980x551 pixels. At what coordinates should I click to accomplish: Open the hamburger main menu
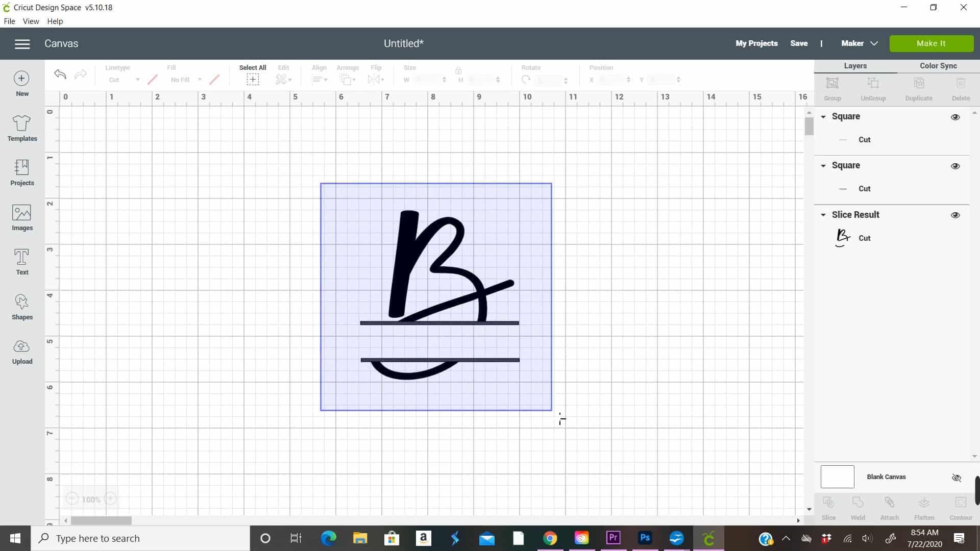(22, 44)
